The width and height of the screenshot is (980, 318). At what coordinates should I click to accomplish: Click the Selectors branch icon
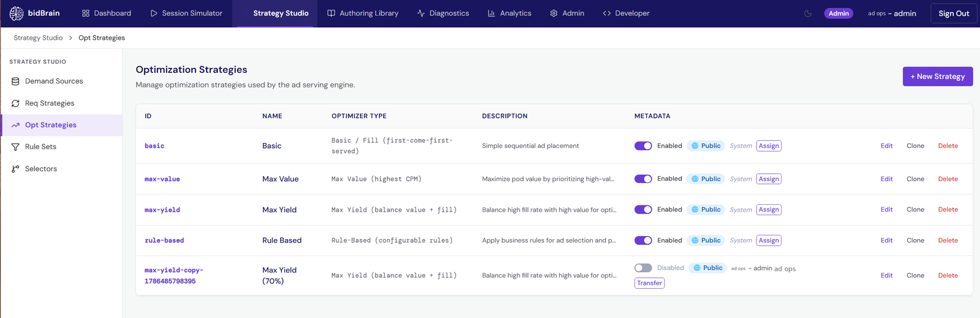click(x=15, y=169)
